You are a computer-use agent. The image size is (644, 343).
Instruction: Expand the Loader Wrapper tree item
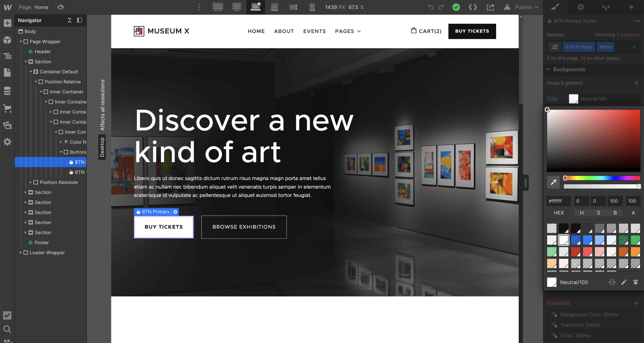click(20, 252)
